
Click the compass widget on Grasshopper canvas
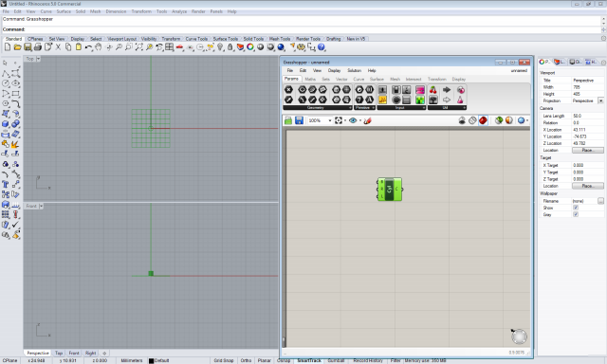(519, 337)
